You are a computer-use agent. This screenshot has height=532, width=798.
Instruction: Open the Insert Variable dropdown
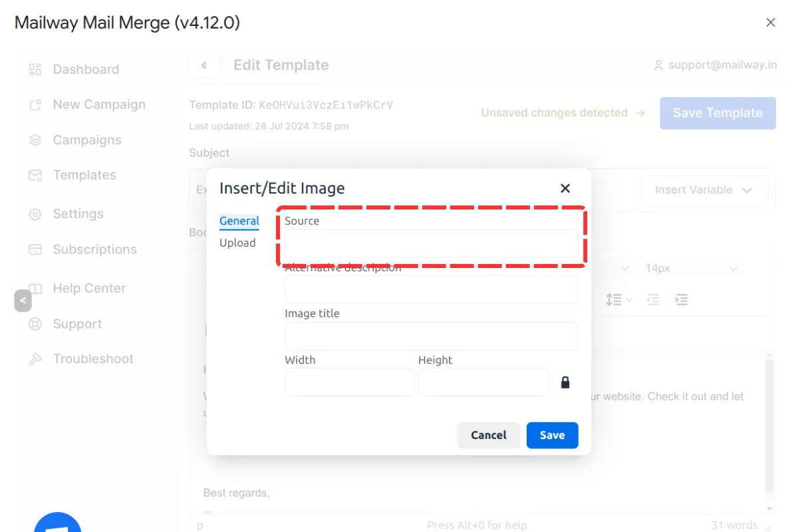click(x=705, y=190)
